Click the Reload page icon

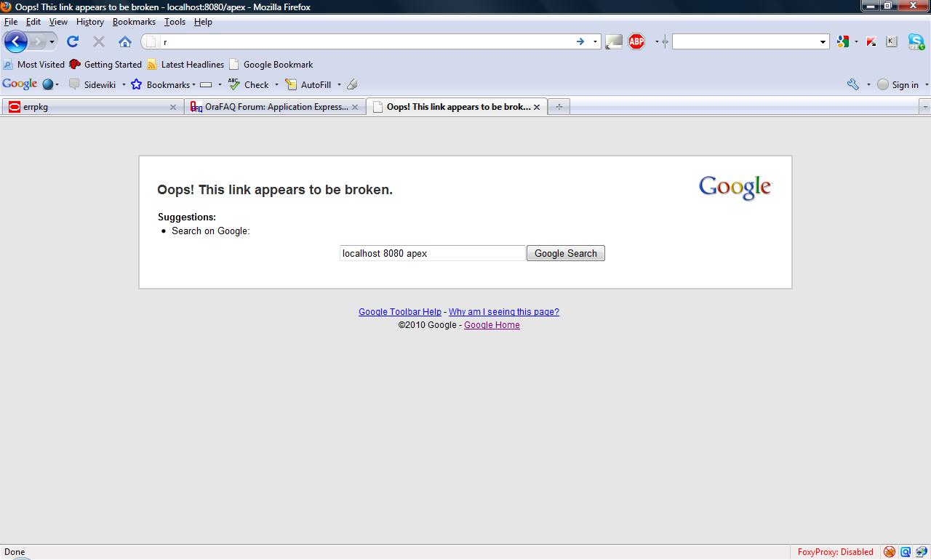point(73,42)
